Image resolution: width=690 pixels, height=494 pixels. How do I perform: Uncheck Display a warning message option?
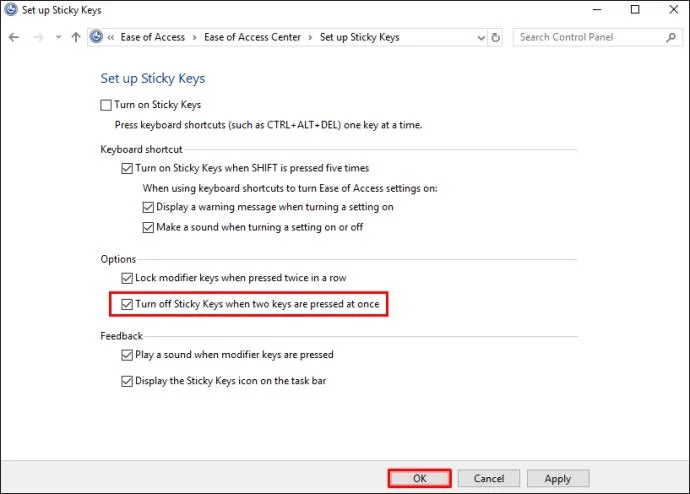[148, 207]
